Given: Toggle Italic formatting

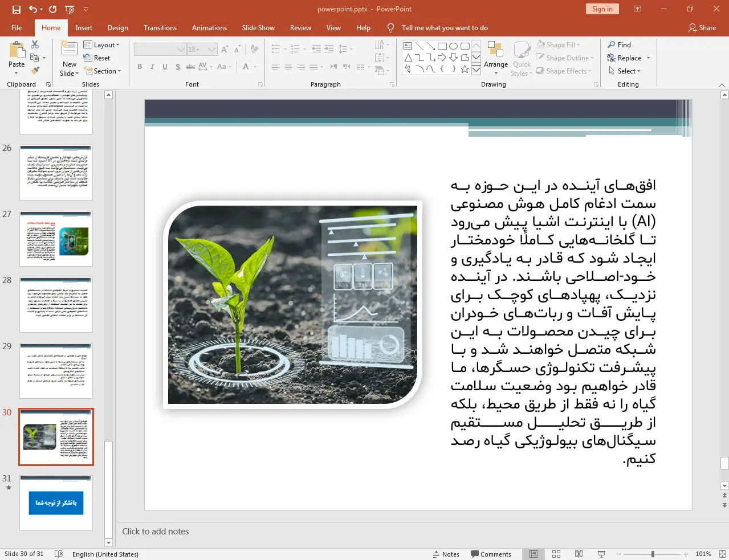Looking at the screenshot, I should coord(152,67).
